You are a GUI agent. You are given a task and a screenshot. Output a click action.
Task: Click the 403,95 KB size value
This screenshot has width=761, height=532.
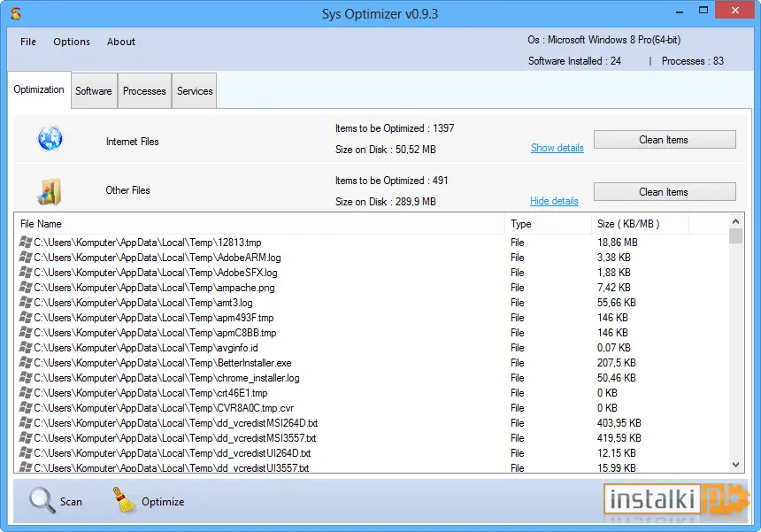point(619,423)
